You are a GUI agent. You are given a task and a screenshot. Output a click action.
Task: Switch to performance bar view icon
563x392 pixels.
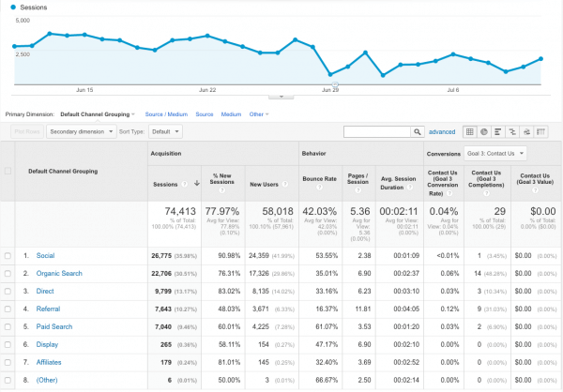(498, 131)
